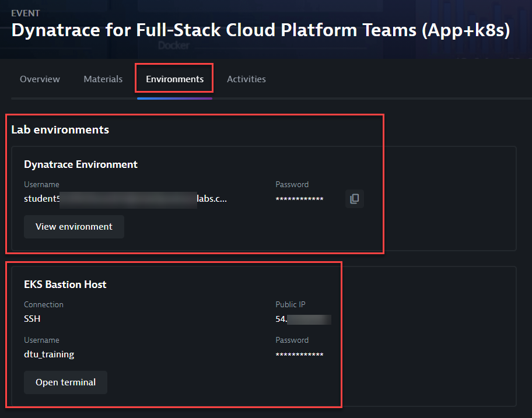This screenshot has height=418, width=532.
Task: Click the masked EKS Bastion Host password
Action: coord(299,354)
